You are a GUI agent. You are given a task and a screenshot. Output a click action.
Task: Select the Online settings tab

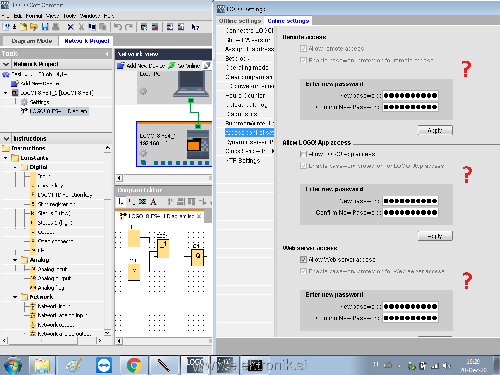point(288,21)
